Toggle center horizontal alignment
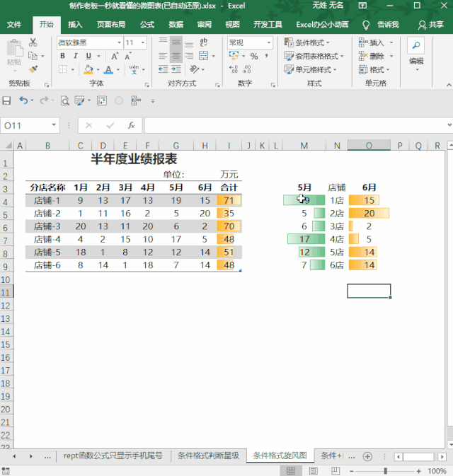The width and height of the screenshot is (453, 476). pyautogui.click(x=176, y=56)
